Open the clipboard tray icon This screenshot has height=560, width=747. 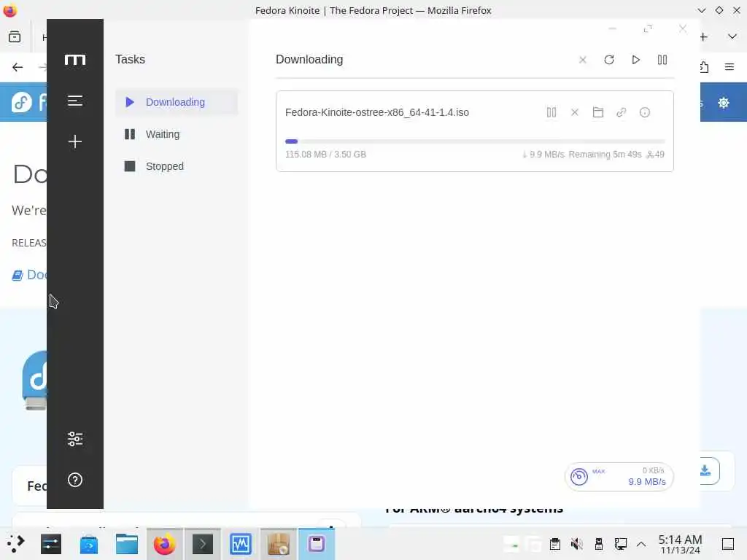pos(555,544)
